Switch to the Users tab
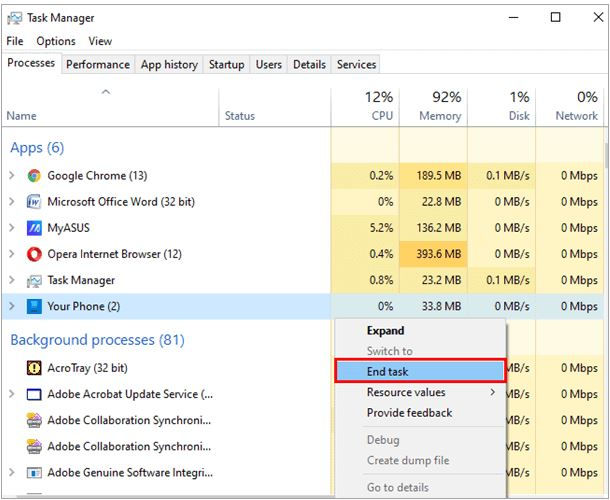610x500 pixels. coord(268,64)
